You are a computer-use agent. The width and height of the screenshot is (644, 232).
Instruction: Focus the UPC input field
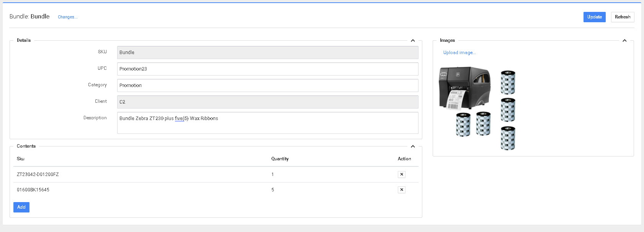pos(267,69)
